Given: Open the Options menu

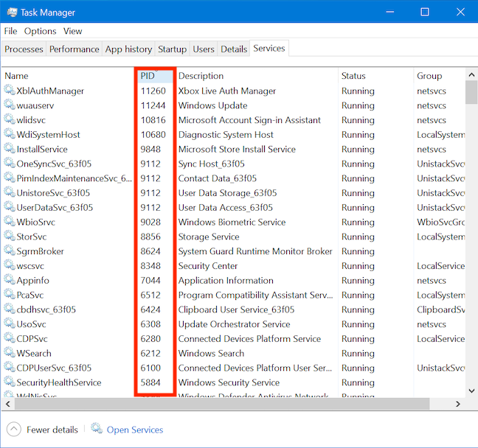Looking at the screenshot, I should coord(41,31).
